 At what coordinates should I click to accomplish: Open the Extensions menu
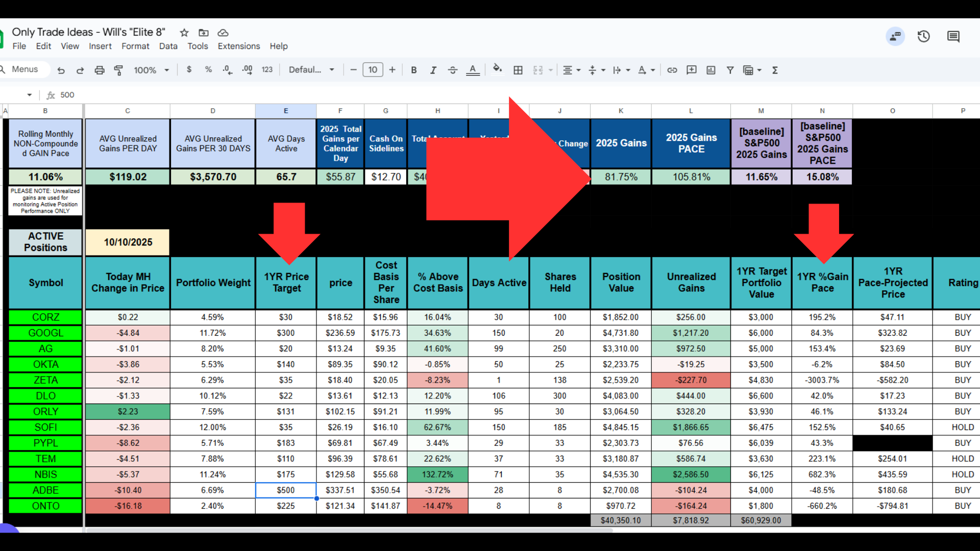238,46
